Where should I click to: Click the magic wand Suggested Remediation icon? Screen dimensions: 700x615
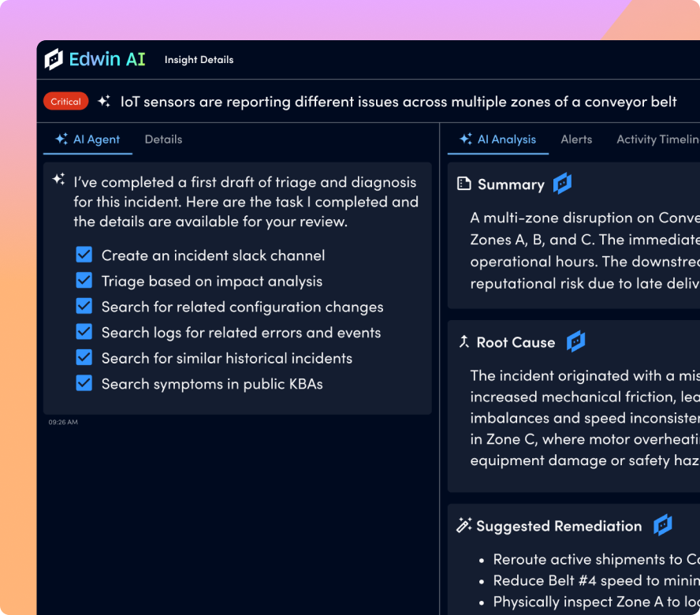(464, 525)
